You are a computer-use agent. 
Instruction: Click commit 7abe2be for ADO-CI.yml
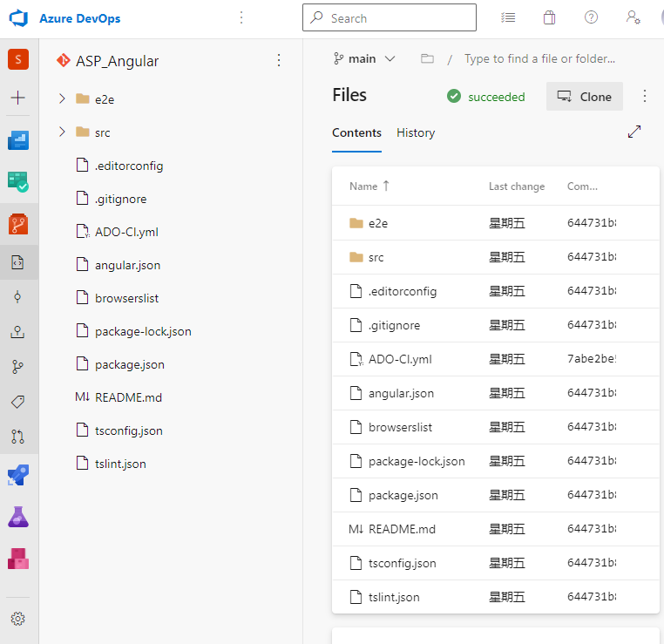[592, 359]
